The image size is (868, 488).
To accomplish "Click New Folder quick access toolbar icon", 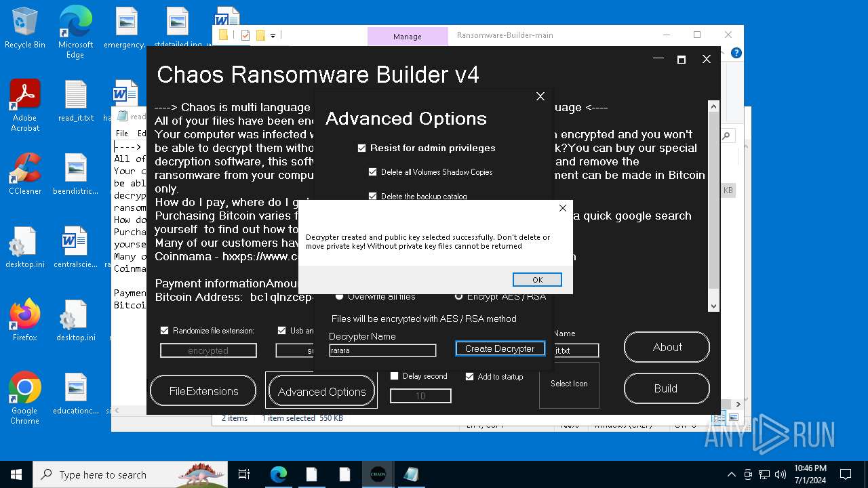I will (x=260, y=35).
